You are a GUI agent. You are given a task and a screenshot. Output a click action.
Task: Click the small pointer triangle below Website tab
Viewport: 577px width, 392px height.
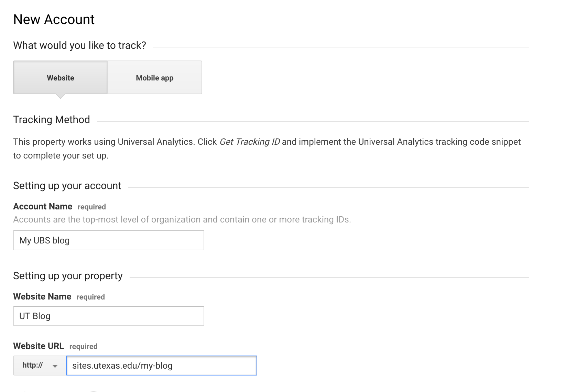61,97
